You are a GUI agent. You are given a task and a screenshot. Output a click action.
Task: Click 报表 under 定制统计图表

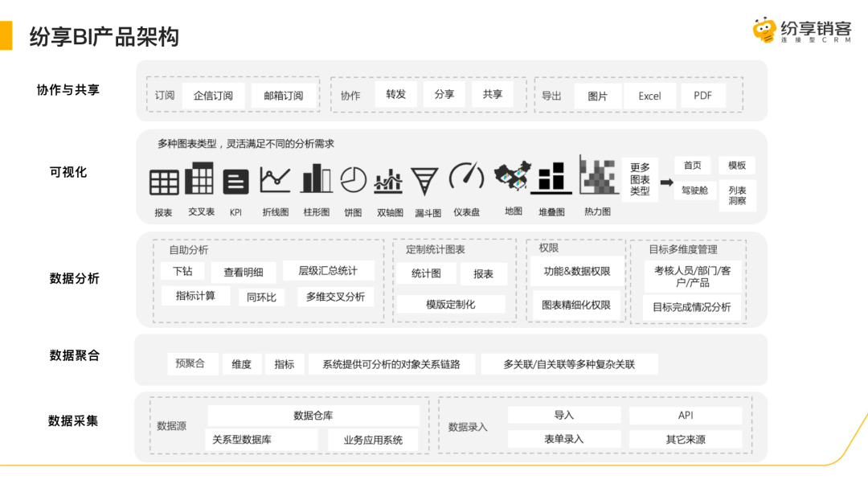(483, 273)
